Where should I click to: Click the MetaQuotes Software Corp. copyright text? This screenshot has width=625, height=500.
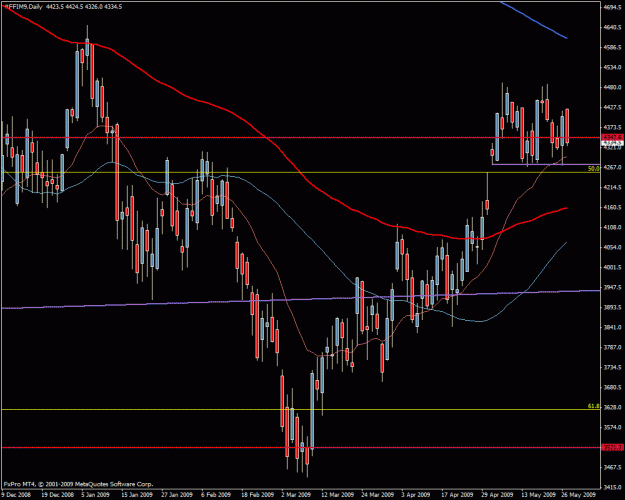point(78,484)
